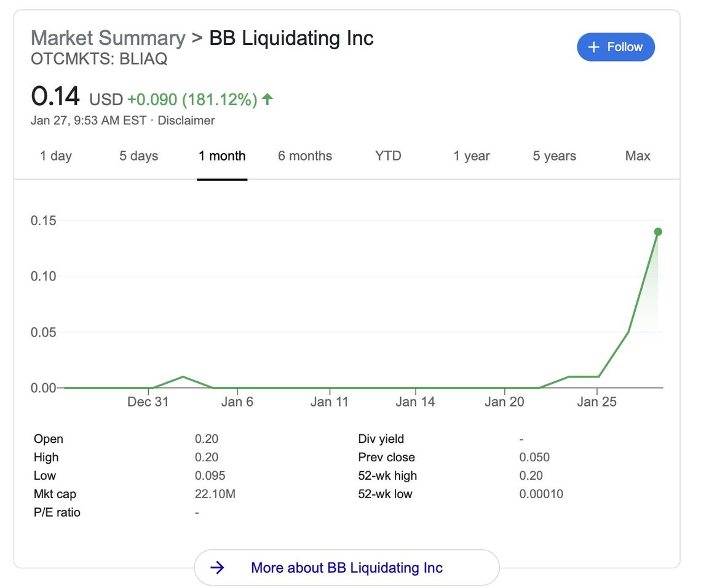The width and height of the screenshot is (701, 588).
Task: View the 1 year chart range
Action: (x=472, y=156)
